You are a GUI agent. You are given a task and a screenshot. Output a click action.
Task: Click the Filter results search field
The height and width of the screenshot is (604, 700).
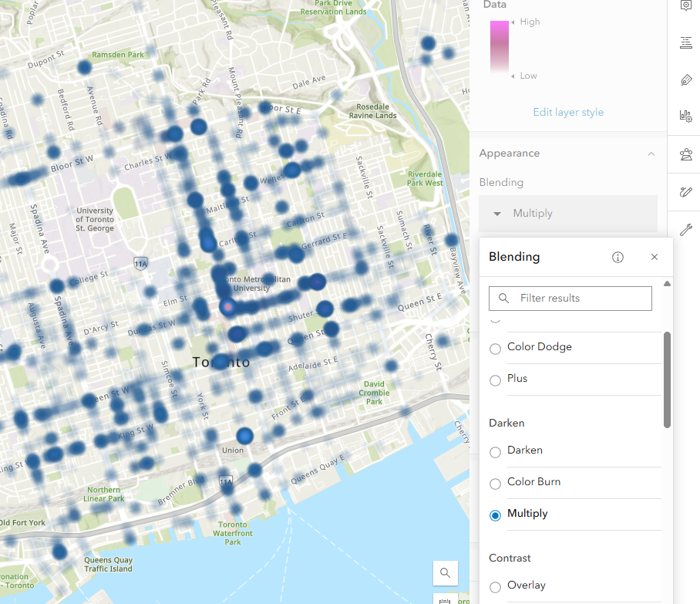click(x=570, y=298)
